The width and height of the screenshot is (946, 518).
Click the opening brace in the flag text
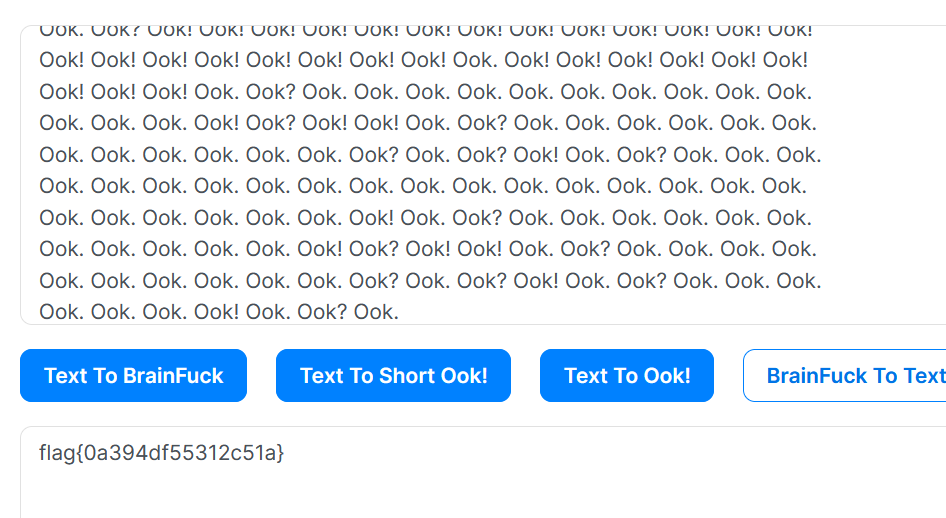[x=79, y=453]
